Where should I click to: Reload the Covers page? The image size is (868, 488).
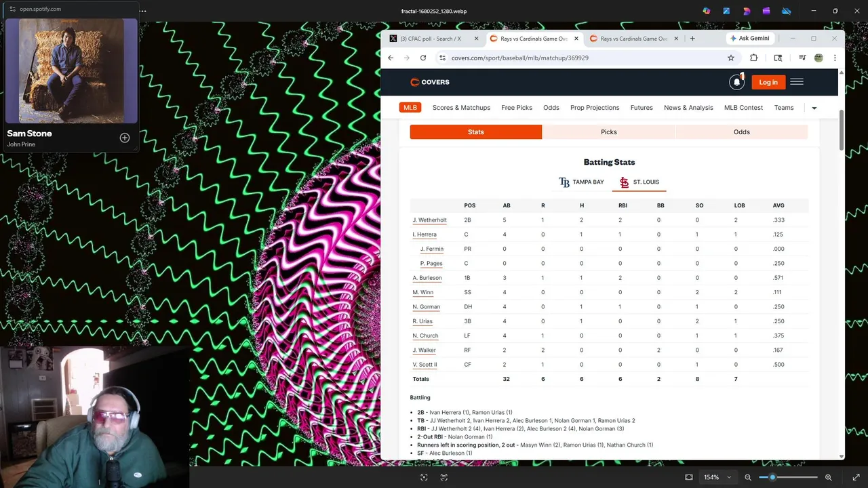click(423, 58)
